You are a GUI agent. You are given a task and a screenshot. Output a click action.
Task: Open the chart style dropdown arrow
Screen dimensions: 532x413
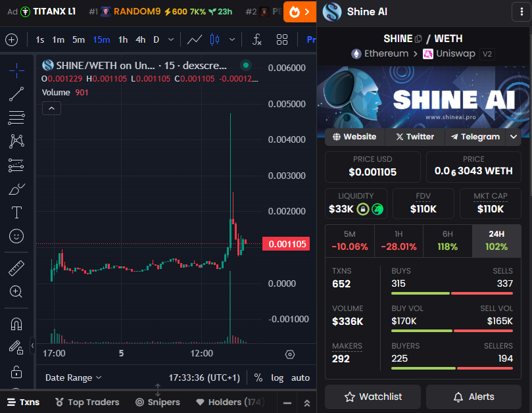(x=232, y=39)
